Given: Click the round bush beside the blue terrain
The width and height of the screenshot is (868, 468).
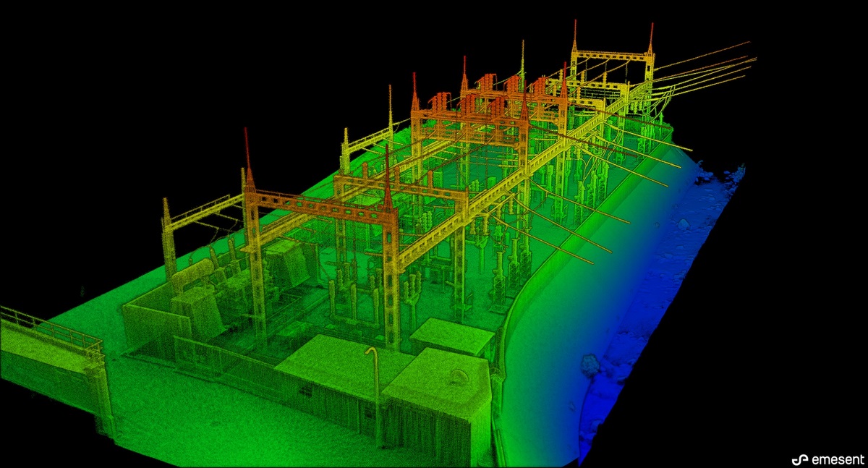Looking at the screenshot, I should [590, 364].
